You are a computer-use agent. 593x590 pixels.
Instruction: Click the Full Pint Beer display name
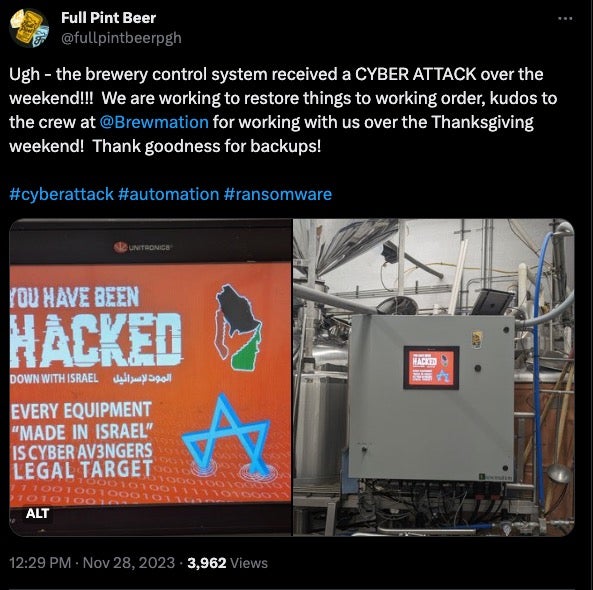point(108,18)
